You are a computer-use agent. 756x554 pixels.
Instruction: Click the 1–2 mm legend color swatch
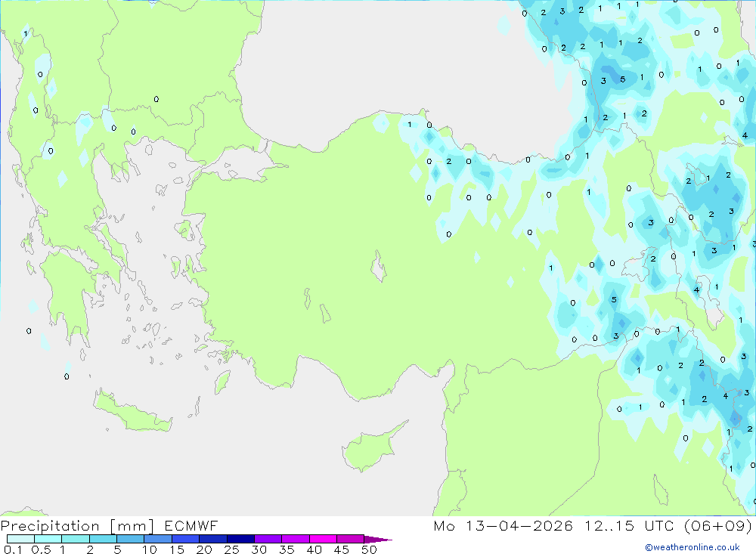point(76,539)
